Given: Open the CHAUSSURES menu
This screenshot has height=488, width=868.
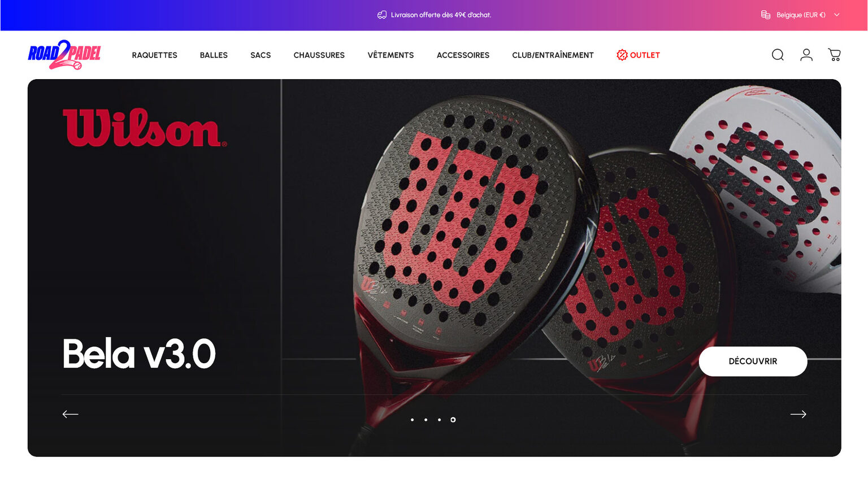Looking at the screenshot, I should click(x=319, y=55).
